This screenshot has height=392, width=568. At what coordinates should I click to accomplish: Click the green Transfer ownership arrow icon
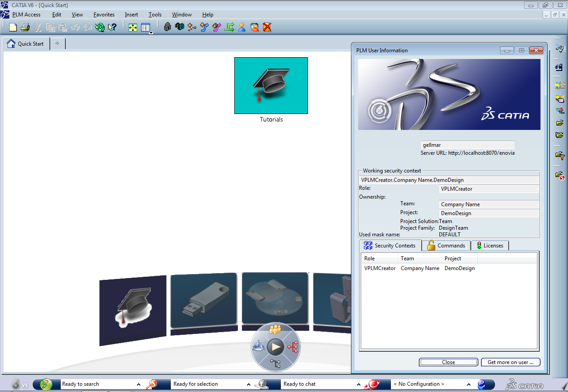click(x=229, y=27)
